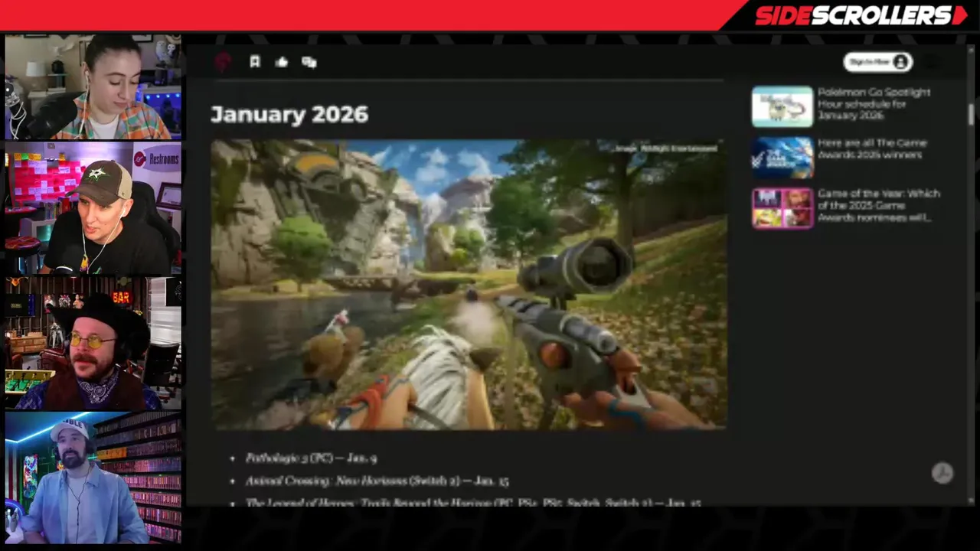Screen dimensions: 980x551
Task: Click the horse-riding rifle game screenshot
Action: (469, 284)
